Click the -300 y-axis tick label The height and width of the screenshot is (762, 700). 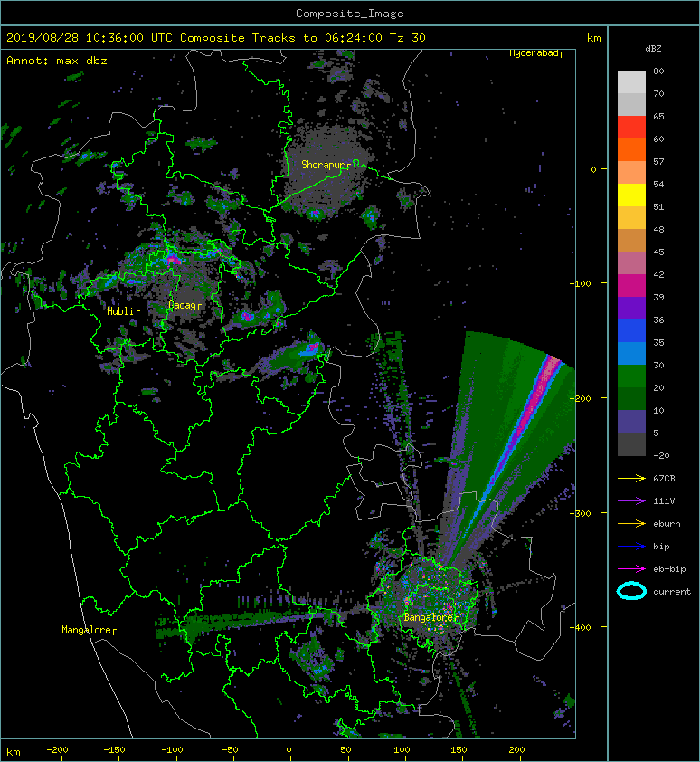point(581,513)
